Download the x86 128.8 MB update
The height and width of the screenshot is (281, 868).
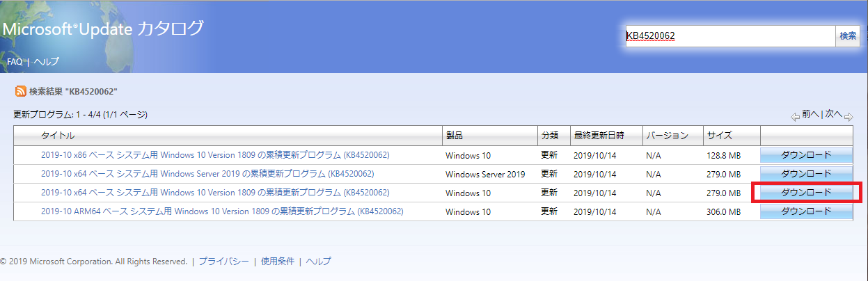click(806, 155)
